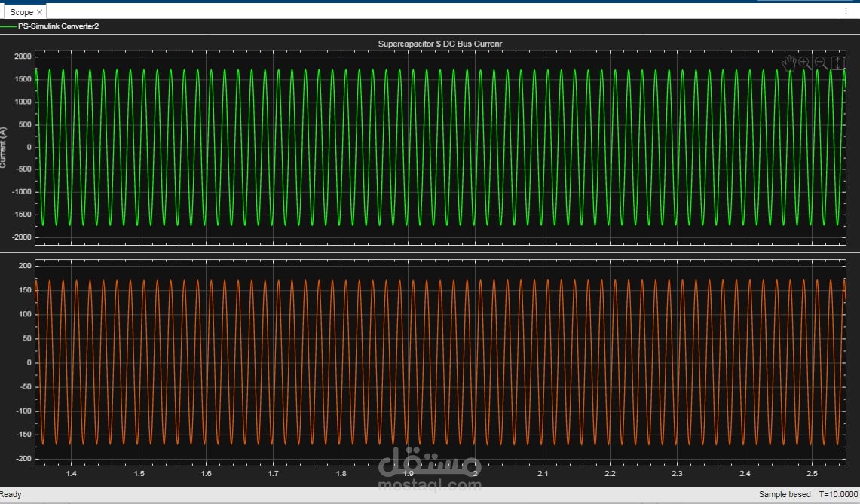This screenshot has height=504, width=860.
Task: Click the plot title 'Supercapacitor $ DC Bus Currenr'
Action: [x=440, y=44]
